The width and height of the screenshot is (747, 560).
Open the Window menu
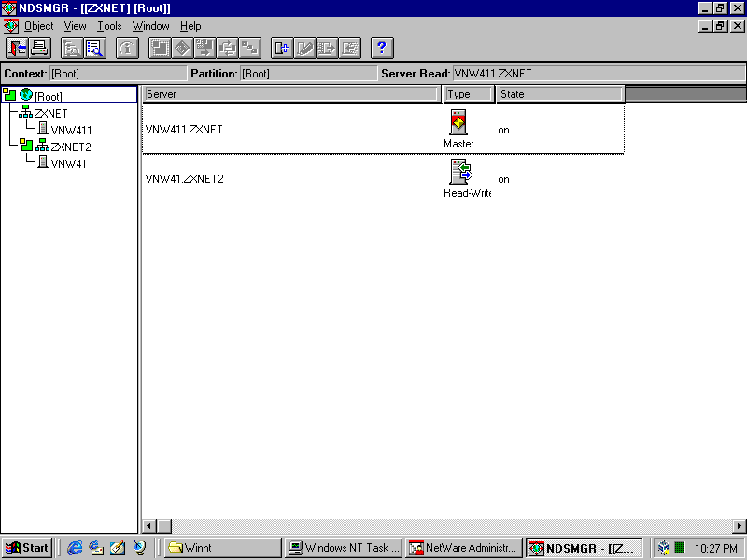coord(151,26)
